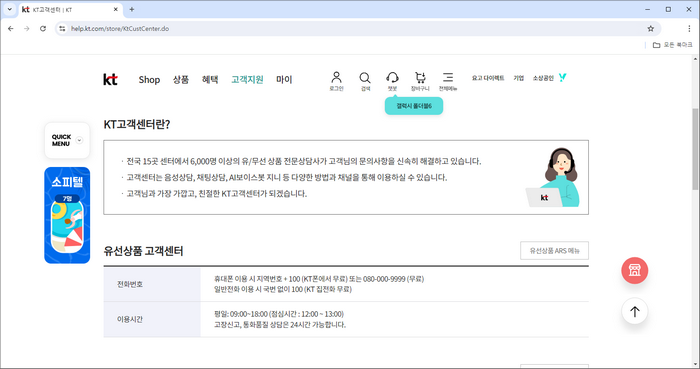The image size is (700, 369).
Task: Open the 마이 menu
Action: click(x=284, y=80)
